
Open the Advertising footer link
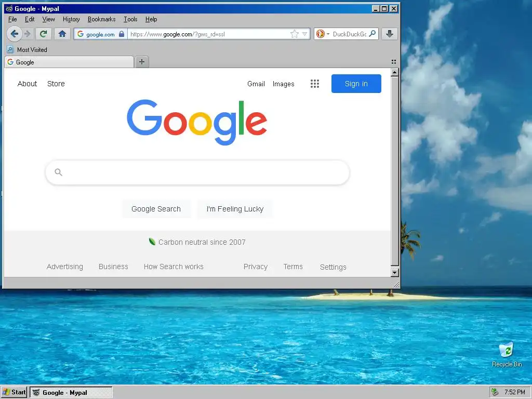pyautogui.click(x=65, y=267)
